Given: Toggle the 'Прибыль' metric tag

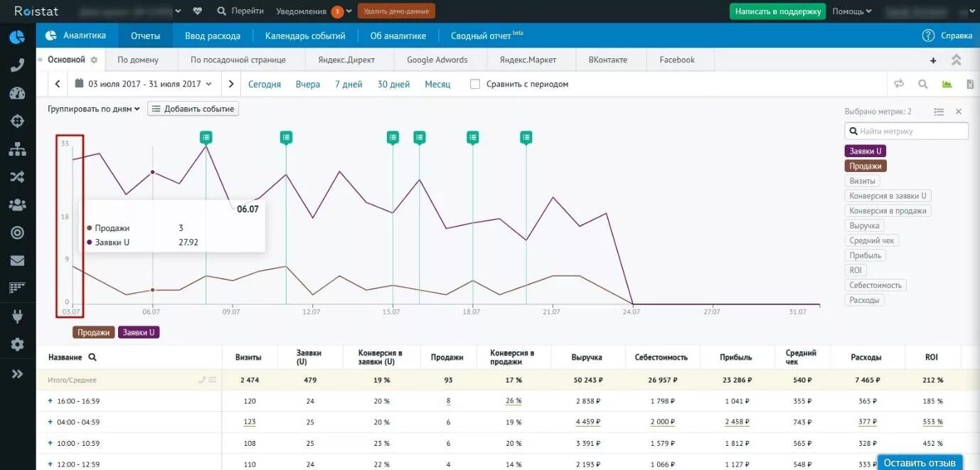Looking at the screenshot, I should (865, 255).
